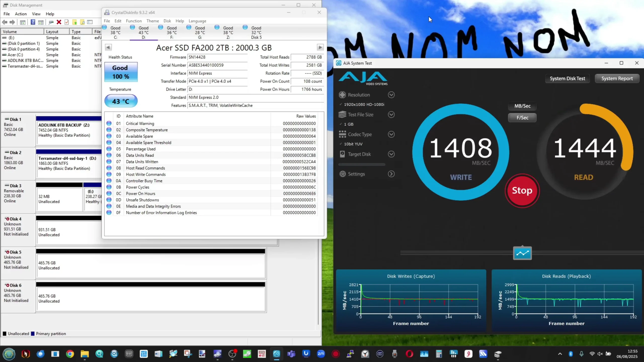Image resolution: width=644 pixels, height=362 pixels.
Task: Expand Codec Type dropdown in AJA
Action: click(x=391, y=134)
